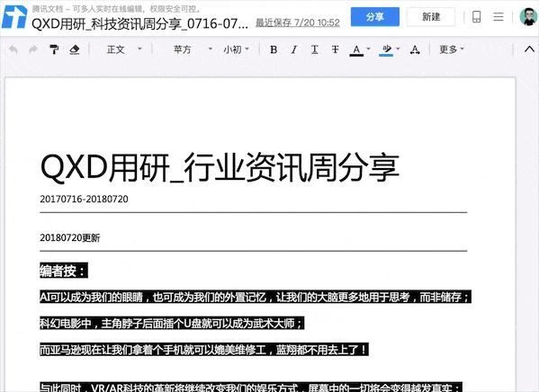Open the highlight color picker arrow
The height and width of the screenshot is (392, 539).
398,49
